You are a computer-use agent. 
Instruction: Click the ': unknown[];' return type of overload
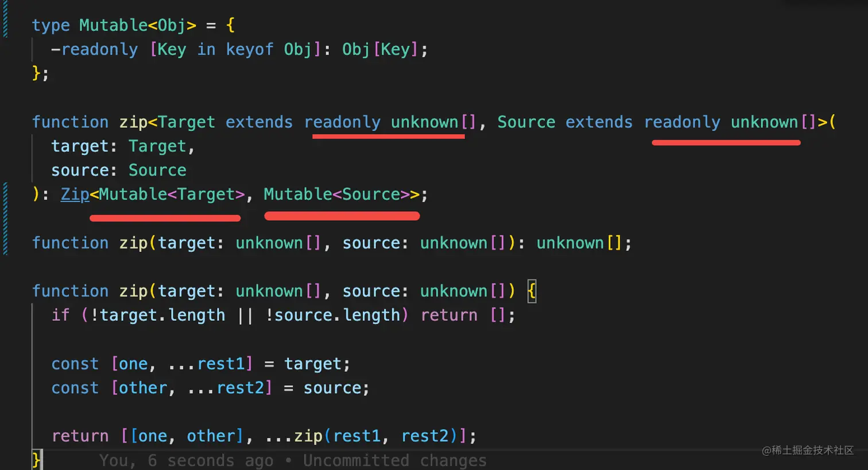tap(575, 243)
